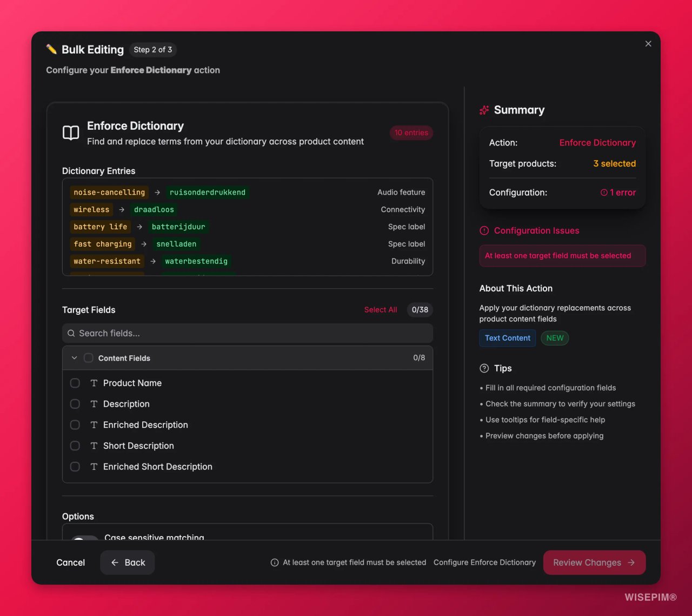Click the Durability category label
This screenshot has height=616, width=692.
point(408,261)
